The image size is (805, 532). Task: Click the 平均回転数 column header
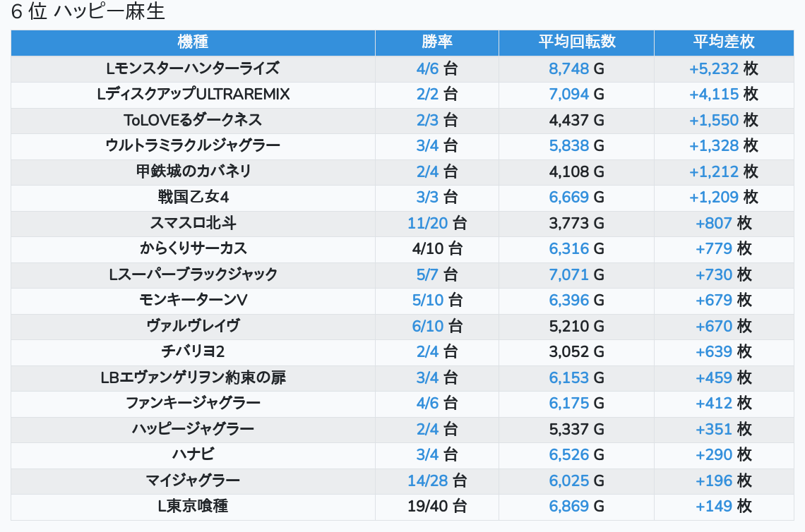[x=576, y=42]
